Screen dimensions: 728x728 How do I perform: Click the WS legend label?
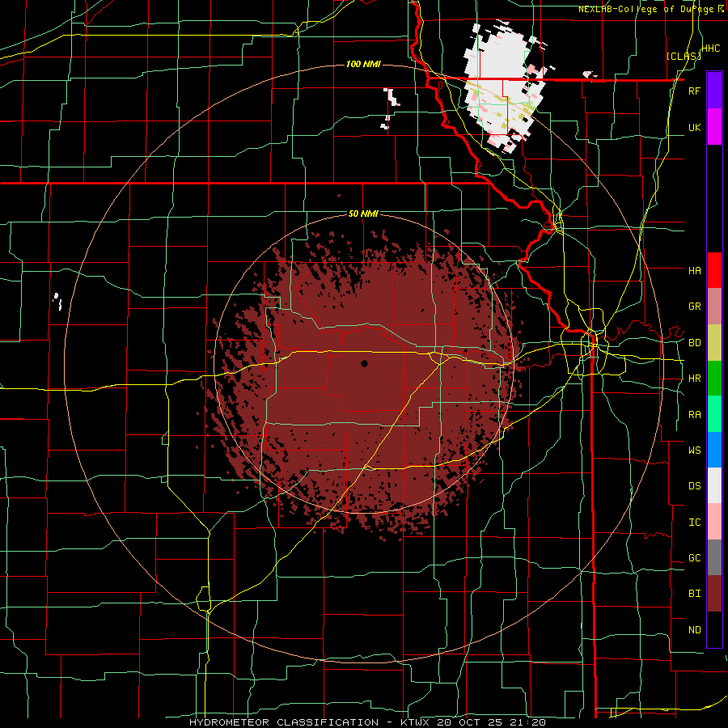694,451
